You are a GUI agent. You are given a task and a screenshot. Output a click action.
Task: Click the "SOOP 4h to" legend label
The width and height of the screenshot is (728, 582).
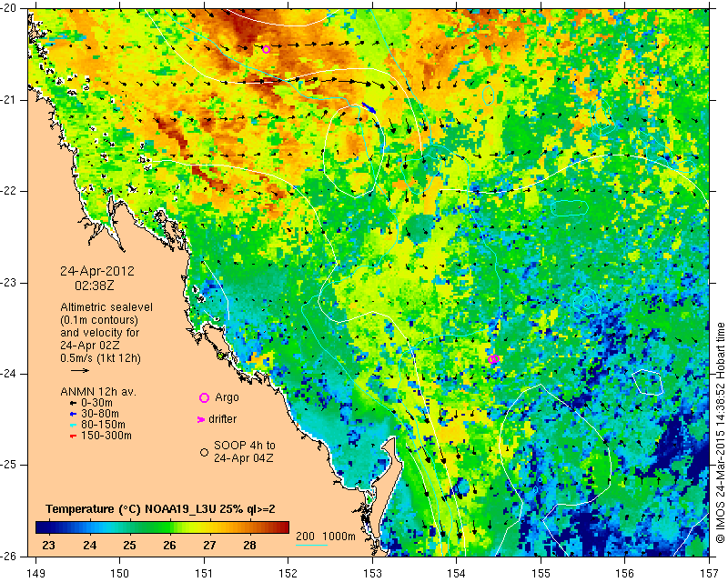(x=245, y=446)
